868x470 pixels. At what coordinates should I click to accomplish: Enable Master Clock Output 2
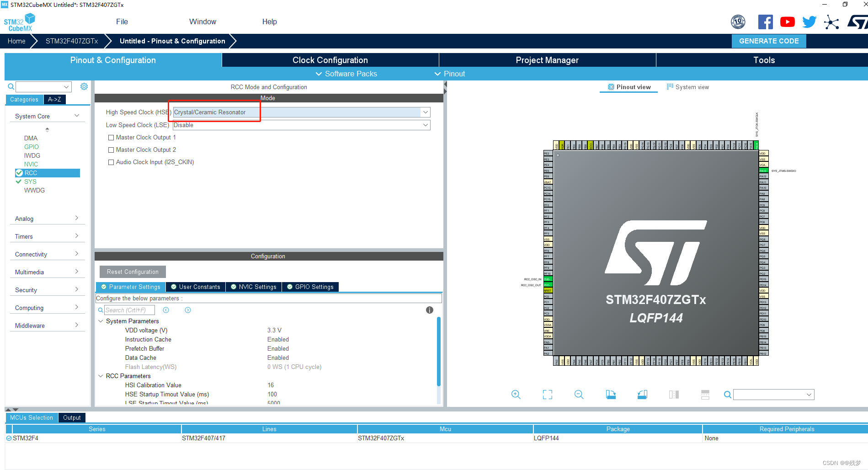point(111,150)
